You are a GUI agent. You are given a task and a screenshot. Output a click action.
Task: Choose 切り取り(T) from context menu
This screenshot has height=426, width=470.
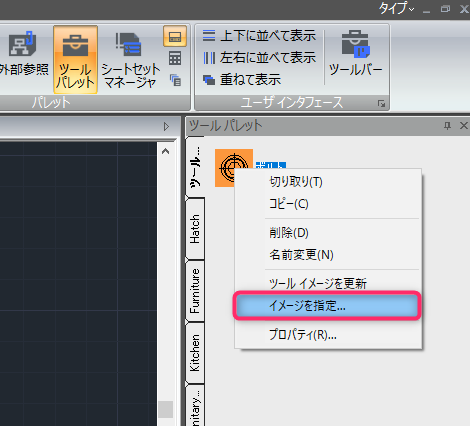(328, 182)
